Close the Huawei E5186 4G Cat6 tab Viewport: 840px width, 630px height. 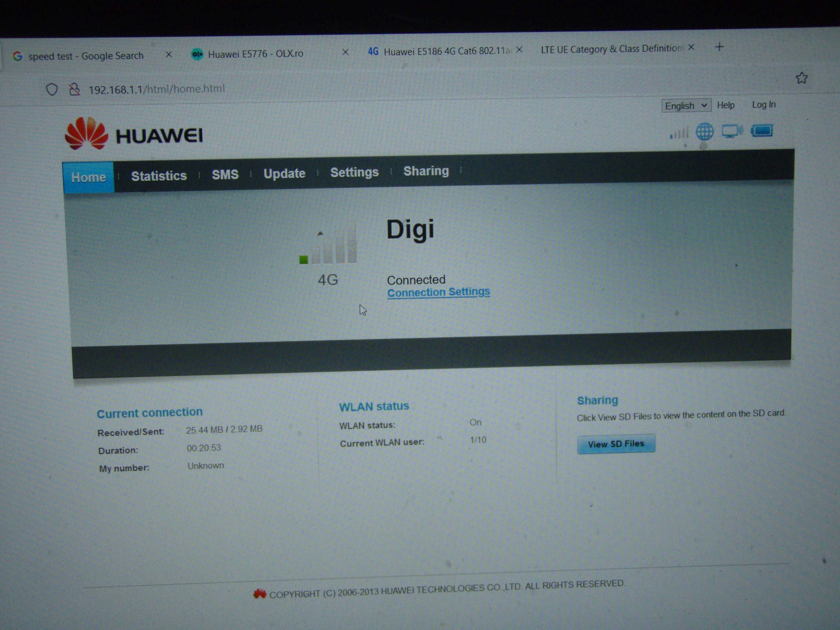click(520, 50)
